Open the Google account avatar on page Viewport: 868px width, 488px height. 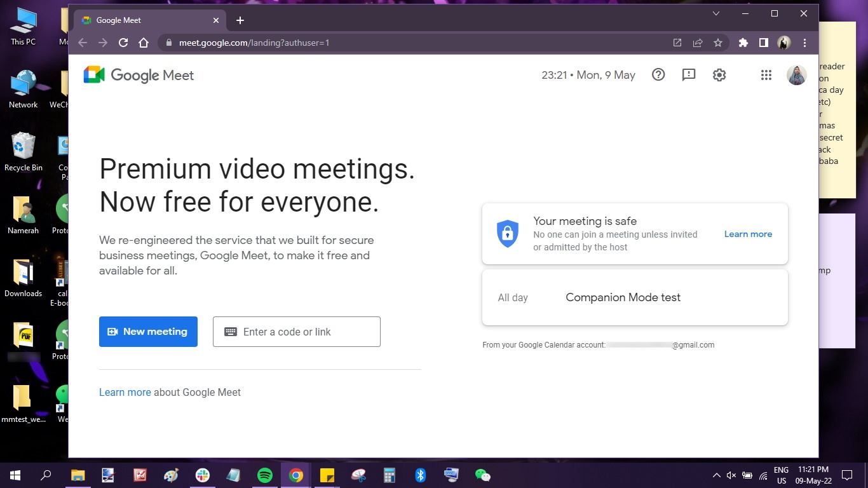tap(797, 75)
